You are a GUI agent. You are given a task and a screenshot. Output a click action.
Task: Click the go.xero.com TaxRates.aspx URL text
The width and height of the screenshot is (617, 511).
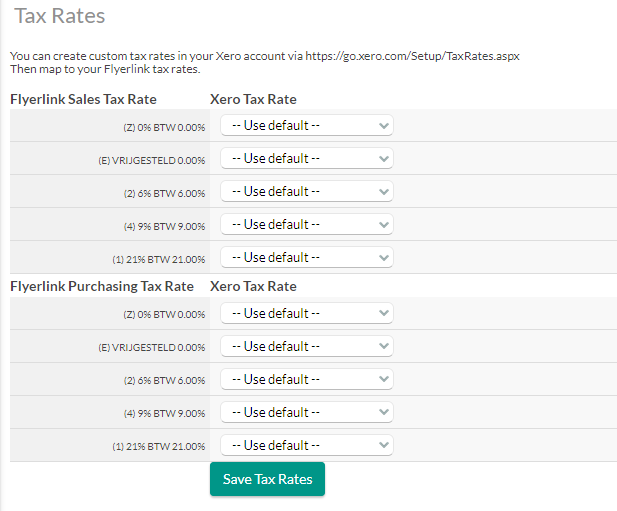click(x=412, y=56)
